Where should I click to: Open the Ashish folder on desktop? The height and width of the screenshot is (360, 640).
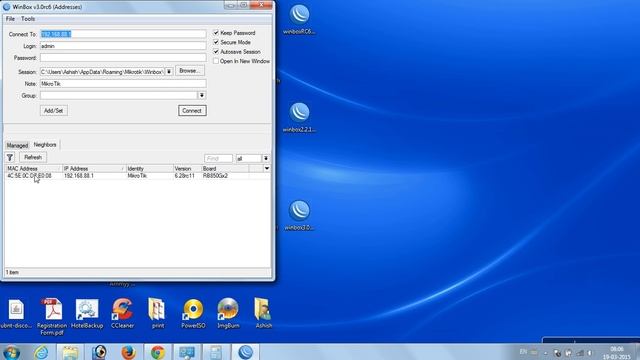[264, 313]
